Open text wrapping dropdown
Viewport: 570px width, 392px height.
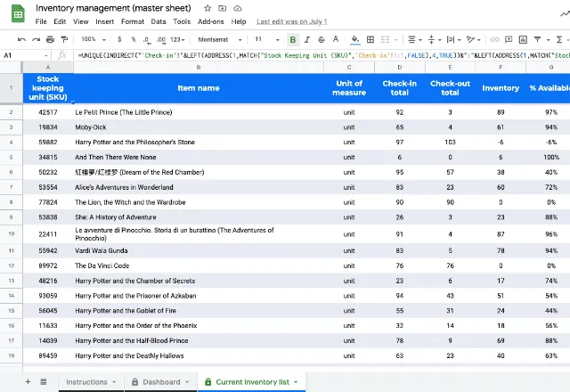(x=453, y=39)
